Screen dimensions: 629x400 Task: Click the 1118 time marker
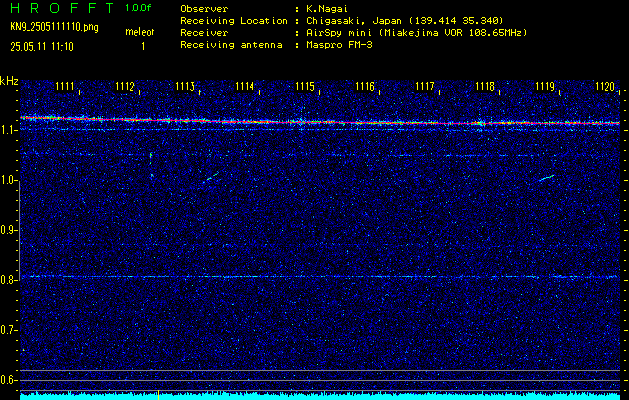485,86
